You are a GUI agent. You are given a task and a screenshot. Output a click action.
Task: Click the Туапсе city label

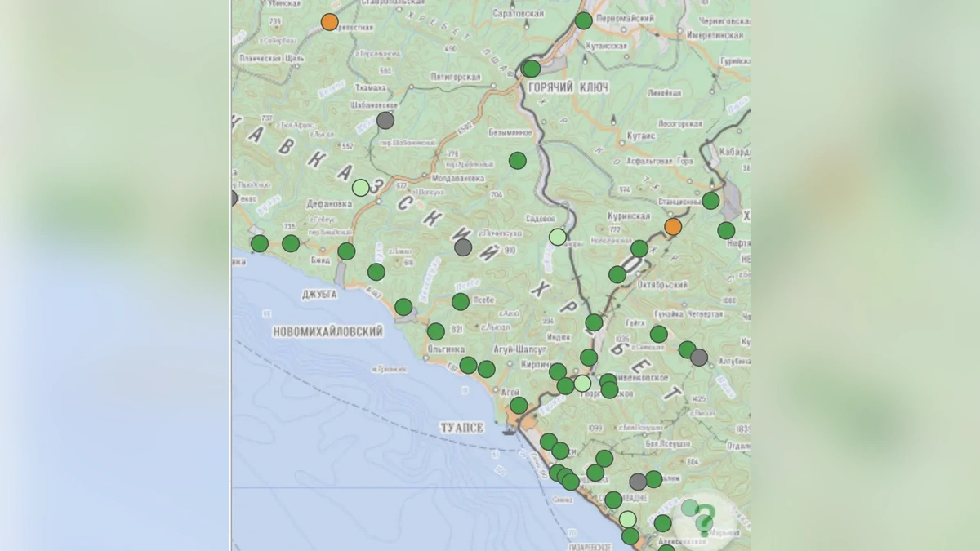point(462,428)
